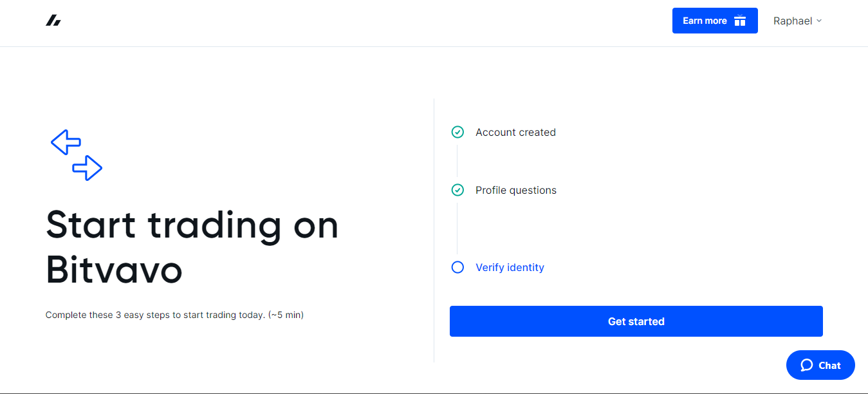The width and height of the screenshot is (868, 394).
Task: Open the Verify identity link
Action: [510, 267]
